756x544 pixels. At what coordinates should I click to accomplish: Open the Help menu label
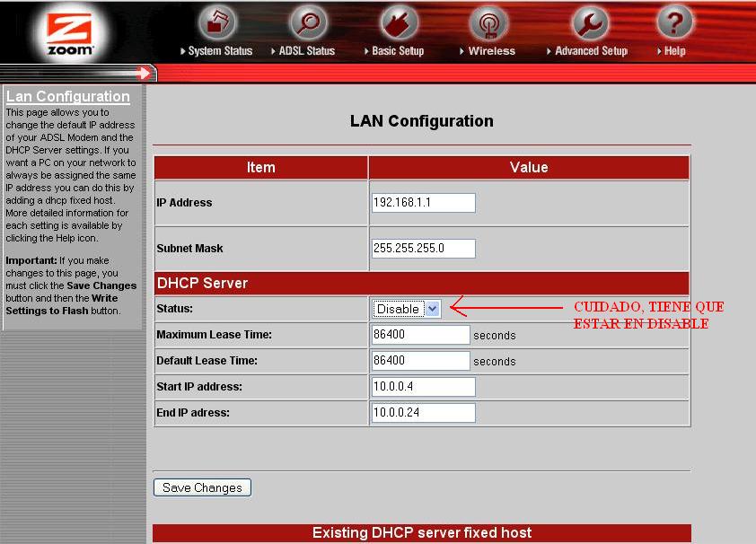pyautogui.click(x=674, y=50)
